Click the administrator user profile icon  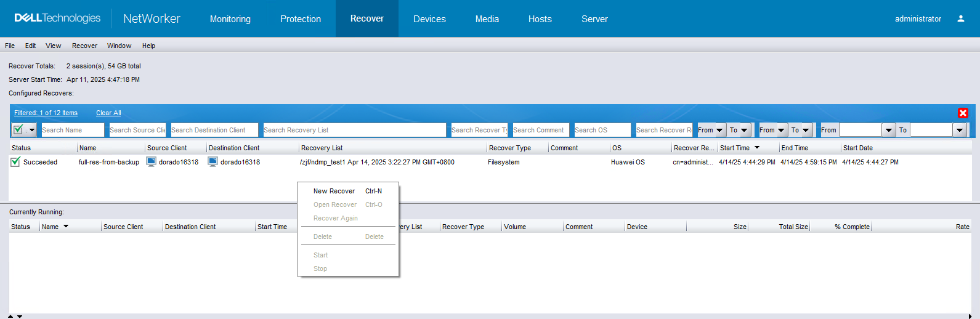click(x=960, y=19)
